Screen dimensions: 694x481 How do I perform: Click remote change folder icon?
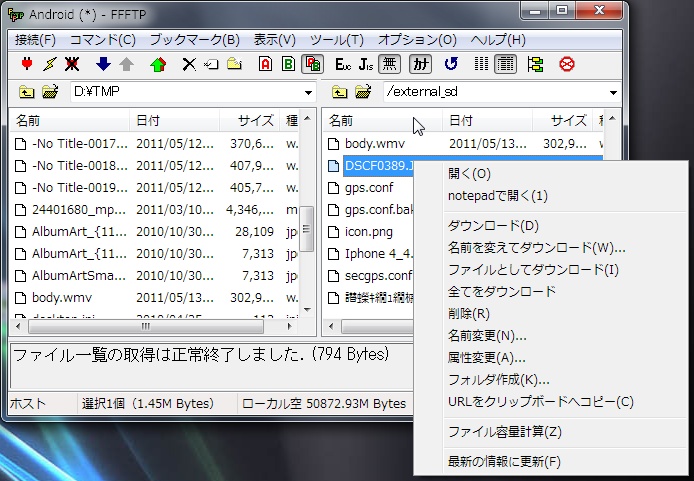(363, 92)
